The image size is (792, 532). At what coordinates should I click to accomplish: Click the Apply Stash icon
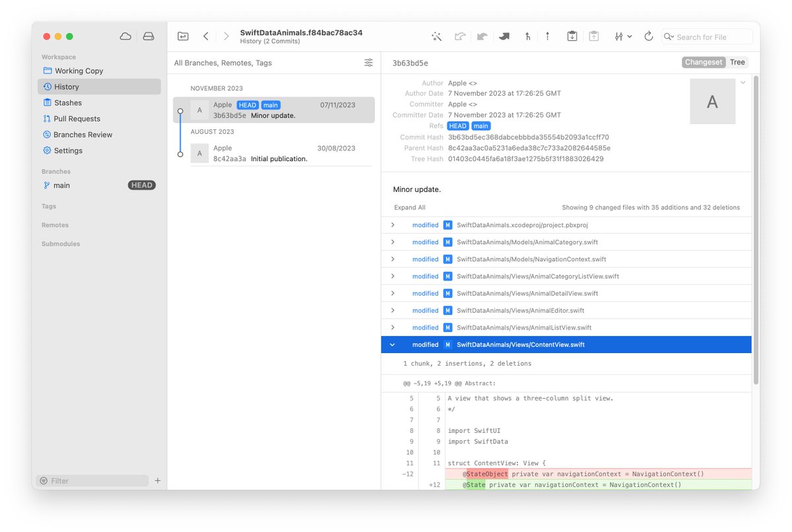594,36
